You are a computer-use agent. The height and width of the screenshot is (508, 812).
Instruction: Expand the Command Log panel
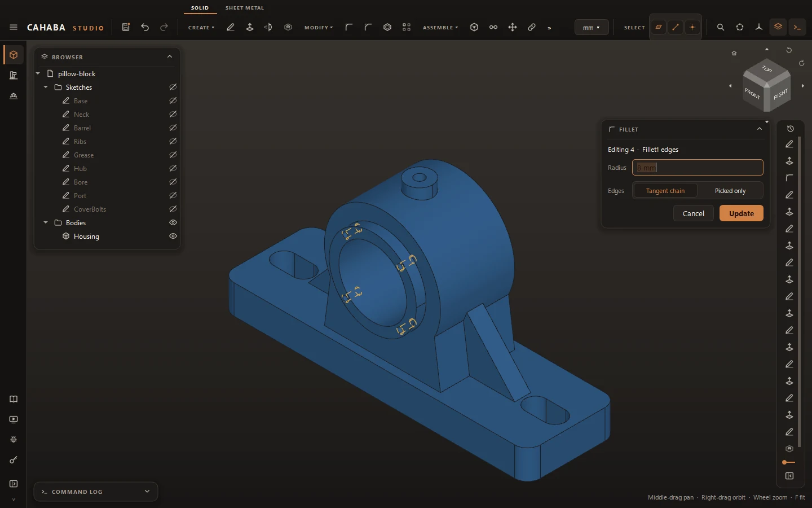147,491
